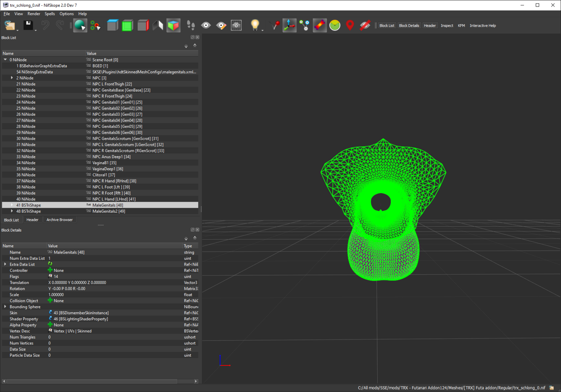This screenshot has width=561, height=392.
Task: Toggle Draw Nodes connection icon
Action: (305, 25)
